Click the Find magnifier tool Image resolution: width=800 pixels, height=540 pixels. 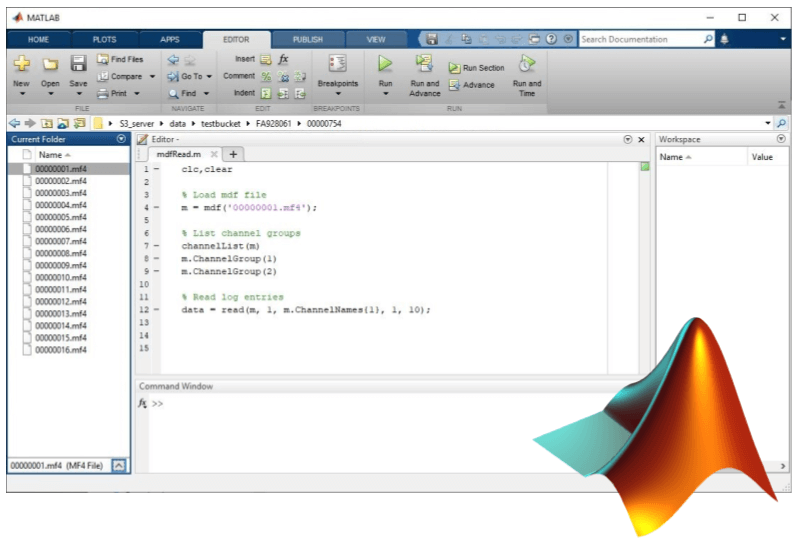click(x=183, y=93)
